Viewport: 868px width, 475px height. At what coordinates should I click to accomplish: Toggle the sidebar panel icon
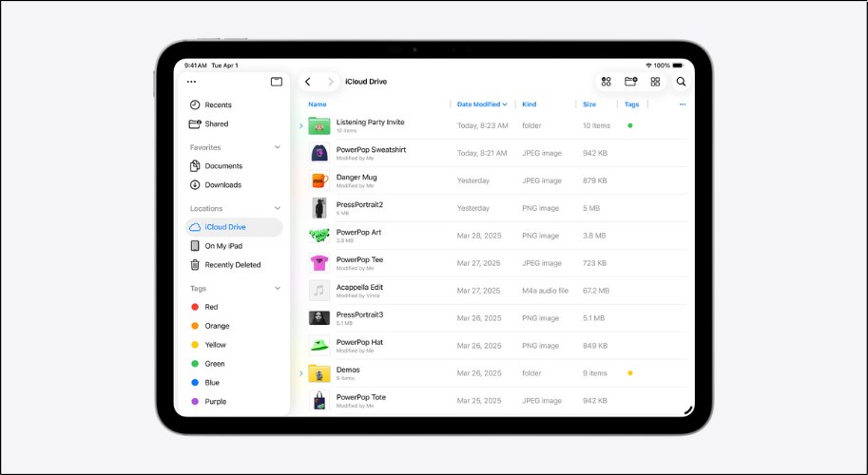coord(277,82)
